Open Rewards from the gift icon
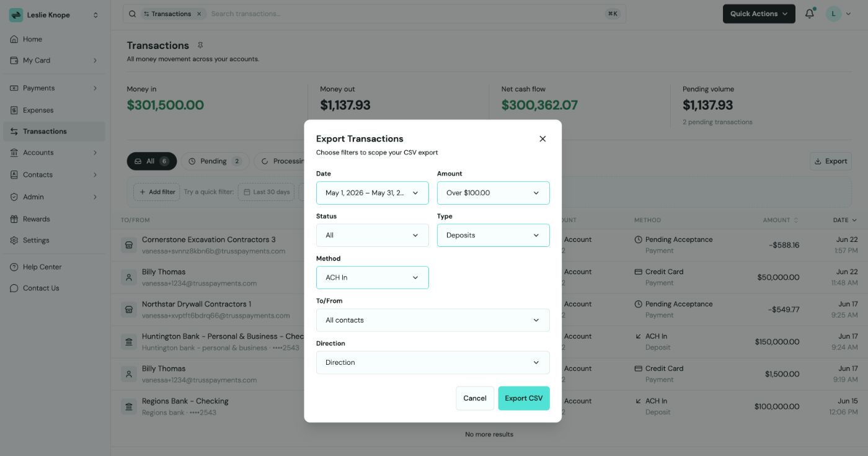This screenshot has height=456, width=868. [14, 219]
